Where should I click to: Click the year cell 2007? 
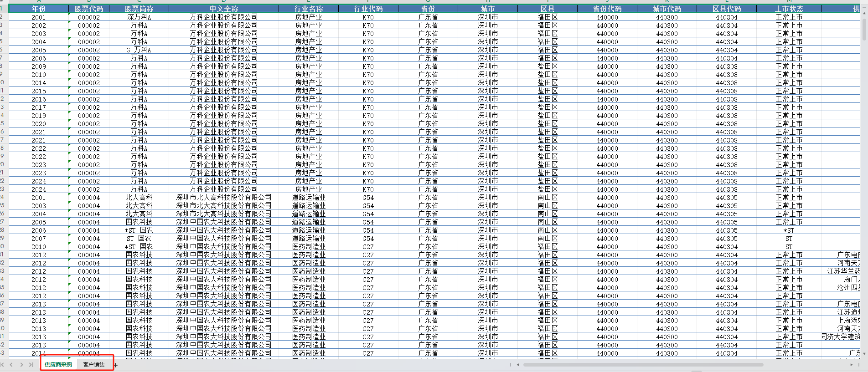pos(38,239)
